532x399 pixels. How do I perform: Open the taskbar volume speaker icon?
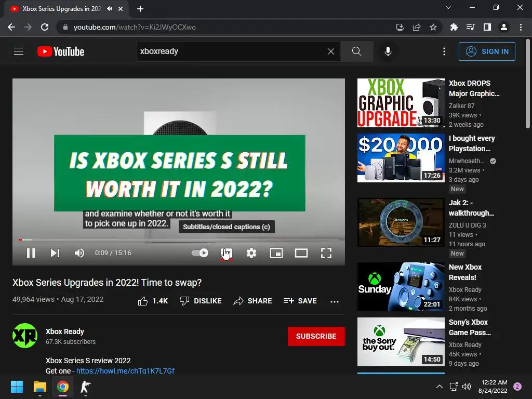[x=467, y=387]
